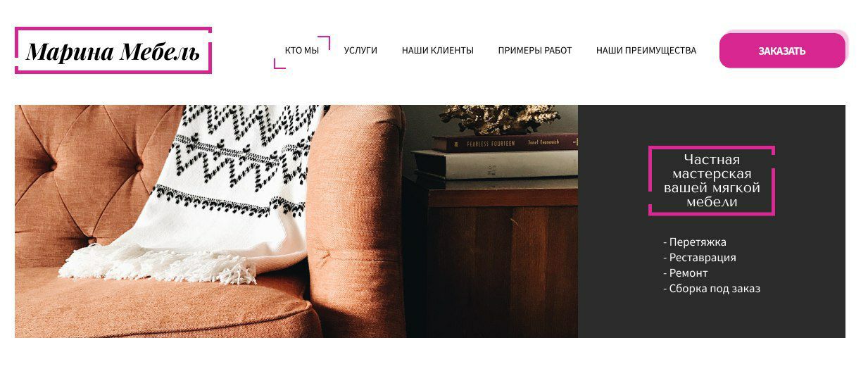Select НАШИ КЛИЕНТЫ in the navigation
This screenshot has height=388, width=868.
tap(438, 51)
